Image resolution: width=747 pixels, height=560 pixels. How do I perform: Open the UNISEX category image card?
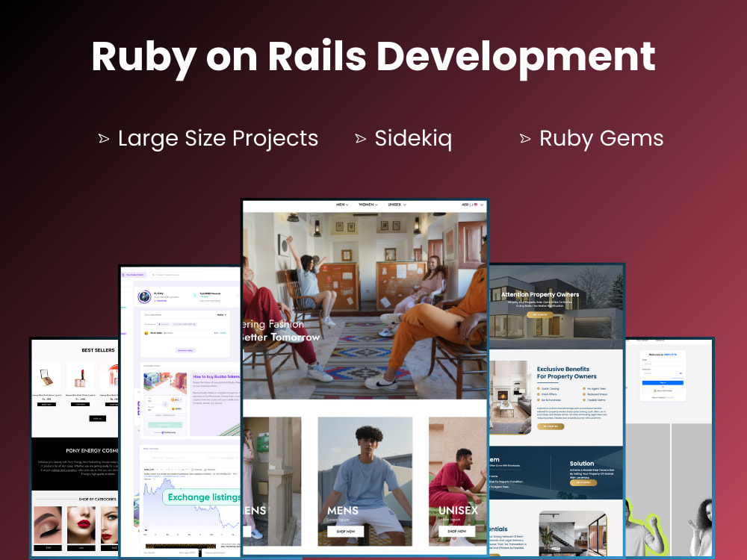pos(458,481)
